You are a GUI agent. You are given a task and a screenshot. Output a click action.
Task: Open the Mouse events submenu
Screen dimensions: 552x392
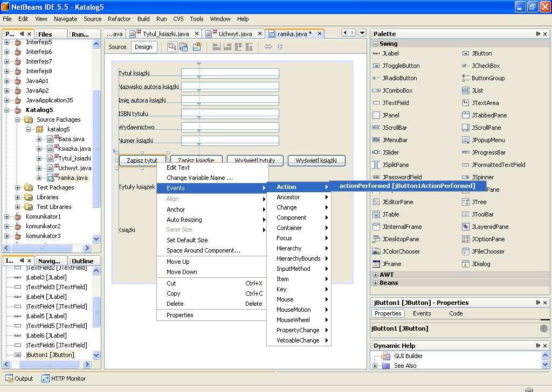[x=299, y=299]
